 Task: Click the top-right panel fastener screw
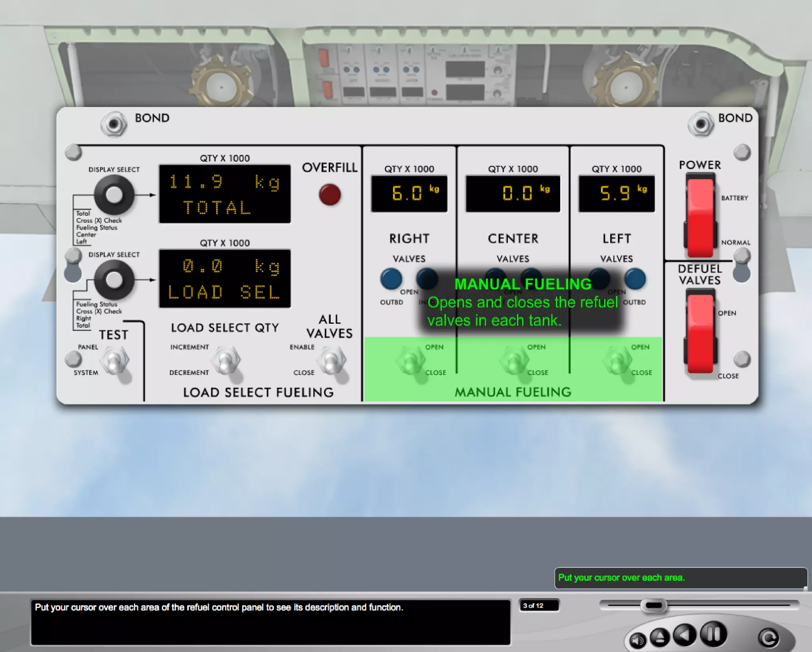[742, 152]
